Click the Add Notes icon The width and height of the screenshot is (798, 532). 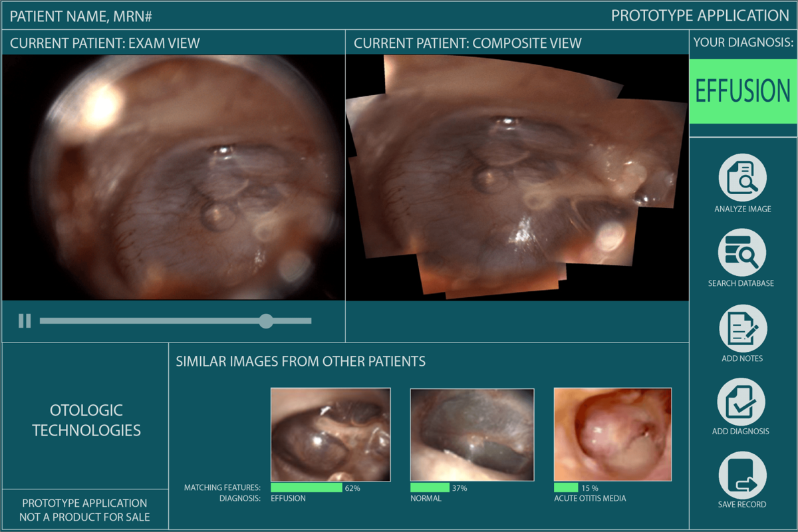(742, 329)
